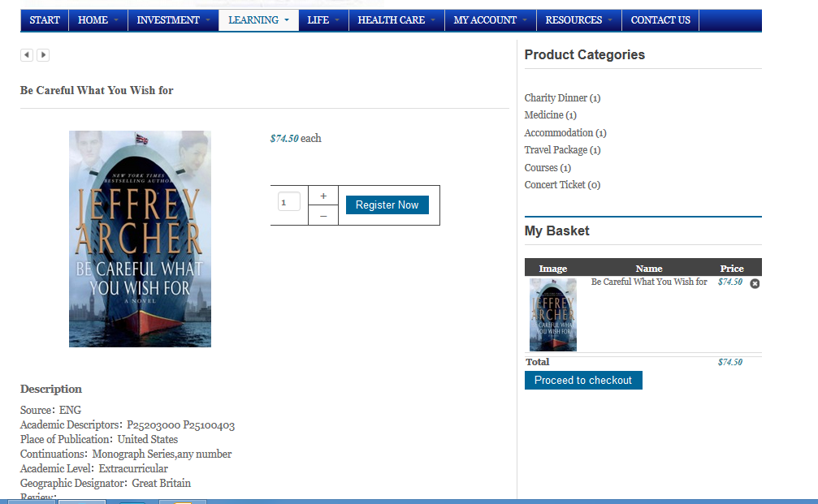Go to the previous product arrow
The image size is (818, 504).
pos(27,54)
